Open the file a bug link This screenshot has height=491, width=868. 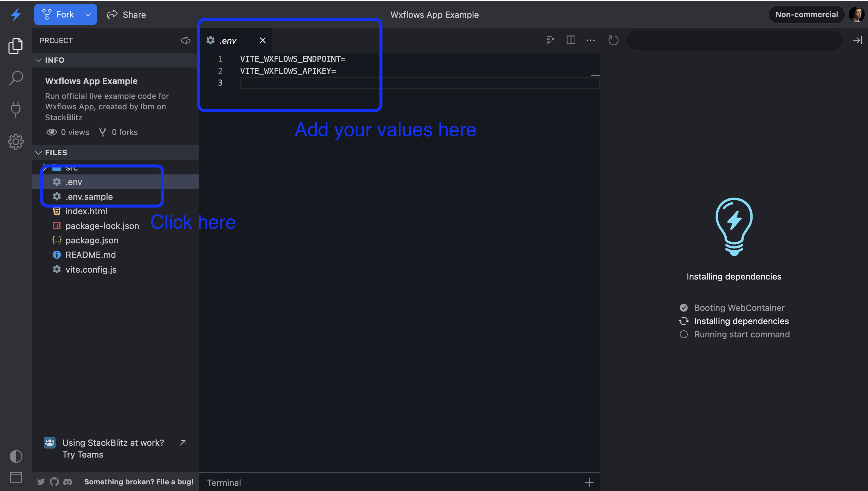pyautogui.click(x=138, y=482)
